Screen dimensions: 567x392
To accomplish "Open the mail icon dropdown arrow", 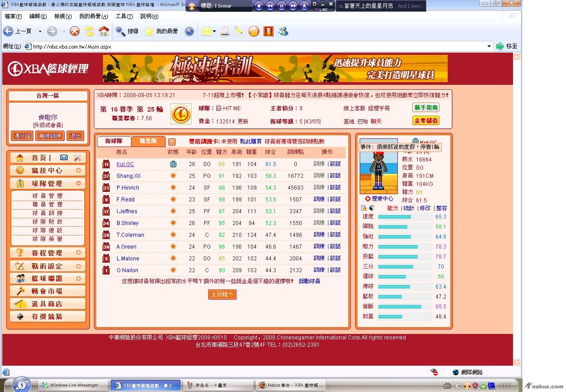I will [x=214, y=31].
